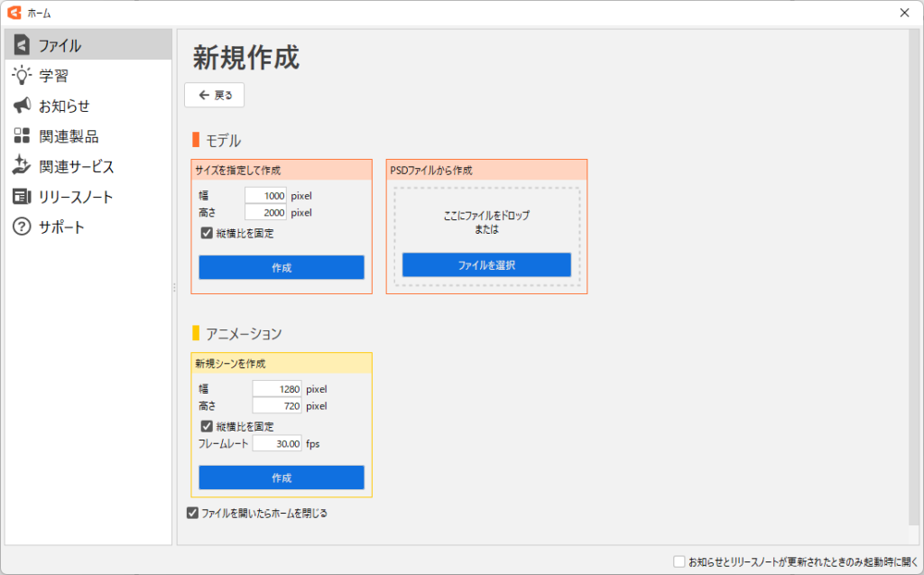This screenshot has height=575, width=924.
Task: Click the 学習 lightbulb icon
Action: click(22, 76)
